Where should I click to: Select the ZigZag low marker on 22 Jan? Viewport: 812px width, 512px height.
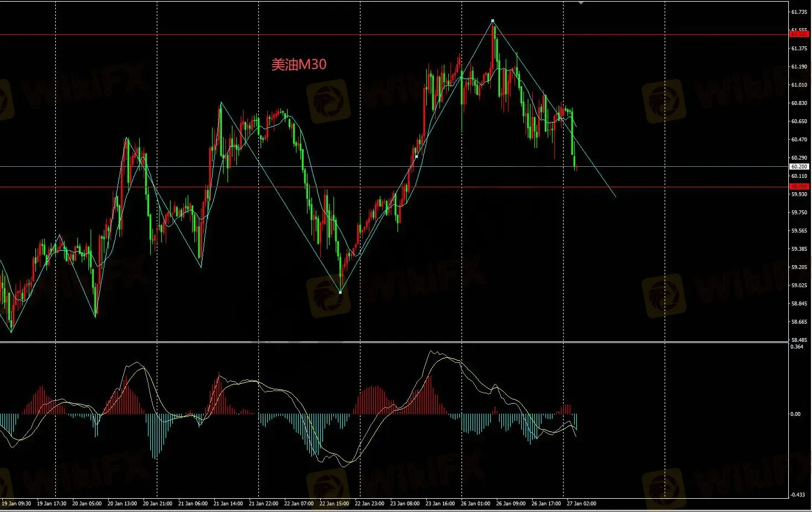click(x=340, y=292)
